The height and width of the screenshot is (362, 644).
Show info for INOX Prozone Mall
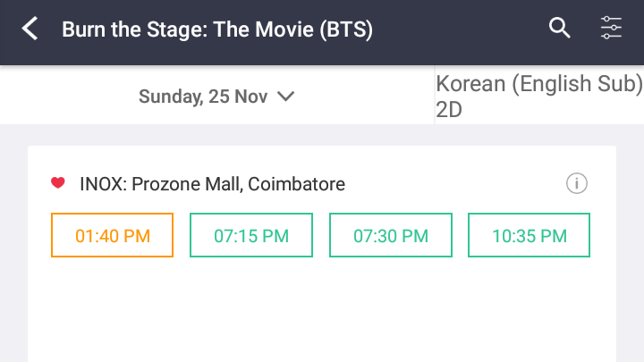(577, 184)
